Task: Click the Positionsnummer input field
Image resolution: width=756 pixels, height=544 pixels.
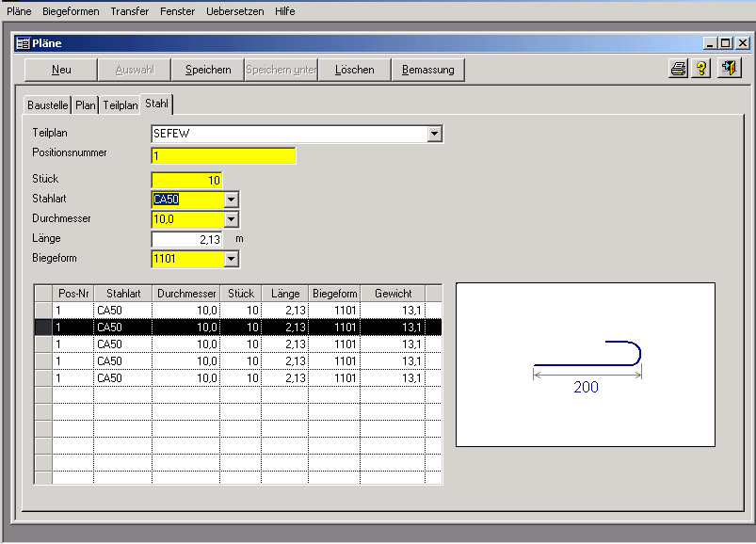Action: (223, 156)
